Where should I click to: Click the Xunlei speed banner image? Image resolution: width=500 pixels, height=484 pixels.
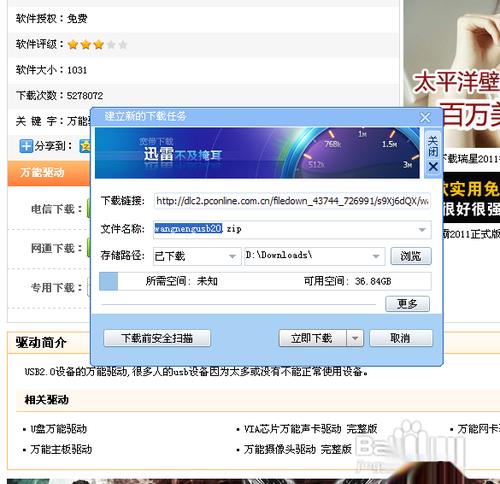pyautogui.click(x=257, y=153)
